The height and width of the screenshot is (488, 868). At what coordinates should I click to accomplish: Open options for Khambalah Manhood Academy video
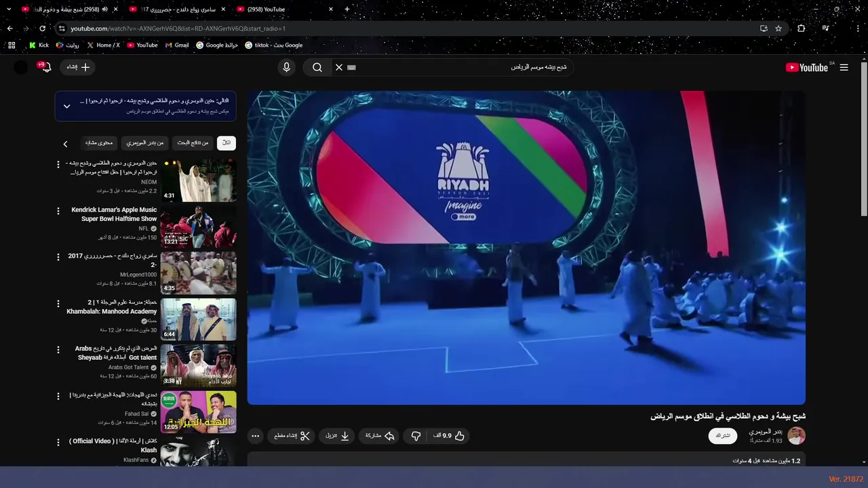[58, 304]
